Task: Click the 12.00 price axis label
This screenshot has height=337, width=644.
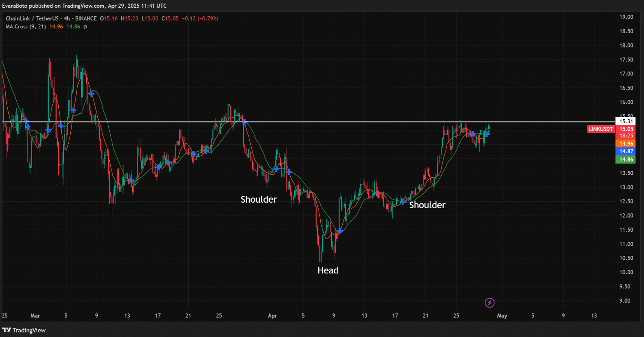Action: coord(626,216)
